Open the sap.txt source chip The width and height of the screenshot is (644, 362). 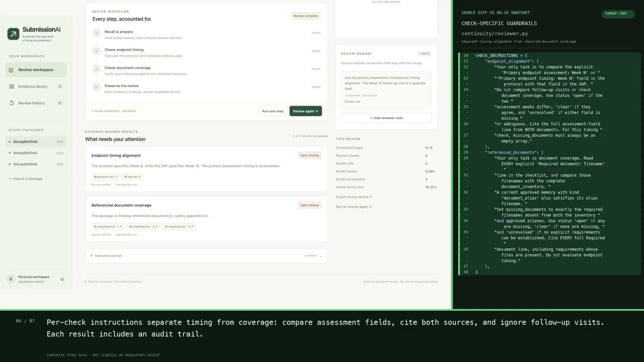click(132, 177)
